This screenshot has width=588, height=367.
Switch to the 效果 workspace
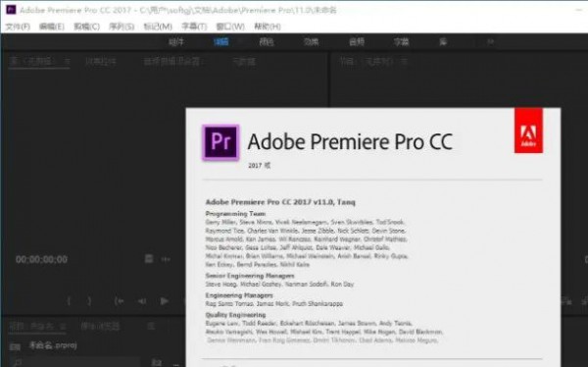coord(312,41)
